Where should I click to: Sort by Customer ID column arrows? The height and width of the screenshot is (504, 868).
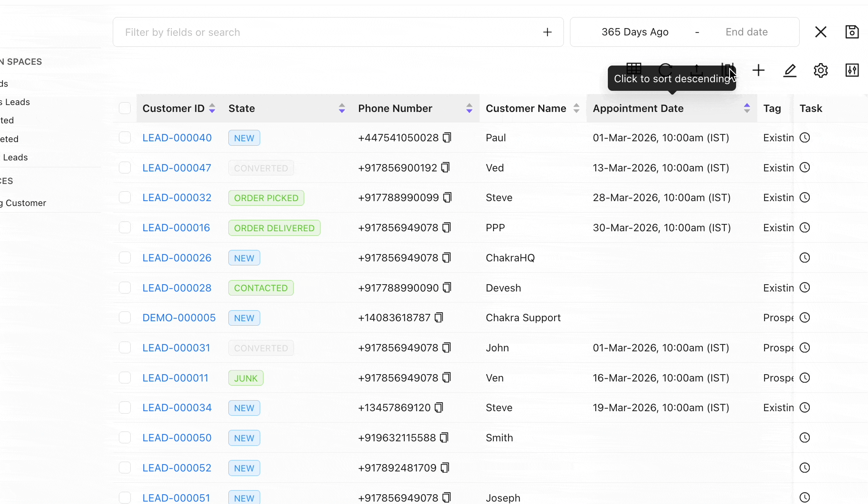click(212, 108)
